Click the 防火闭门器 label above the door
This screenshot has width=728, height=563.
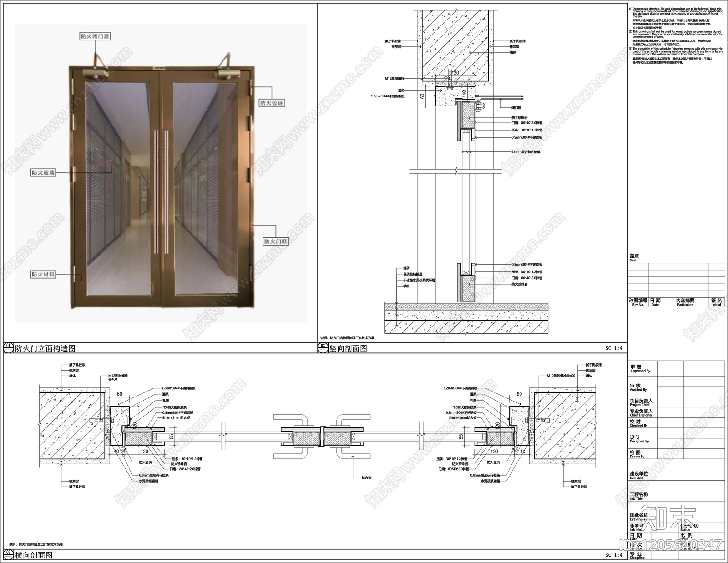coord(95,36)
